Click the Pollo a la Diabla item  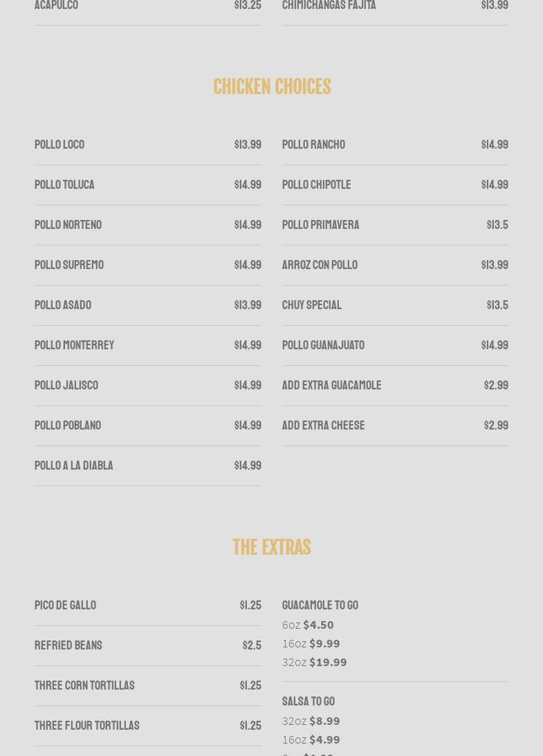point(73,465)
